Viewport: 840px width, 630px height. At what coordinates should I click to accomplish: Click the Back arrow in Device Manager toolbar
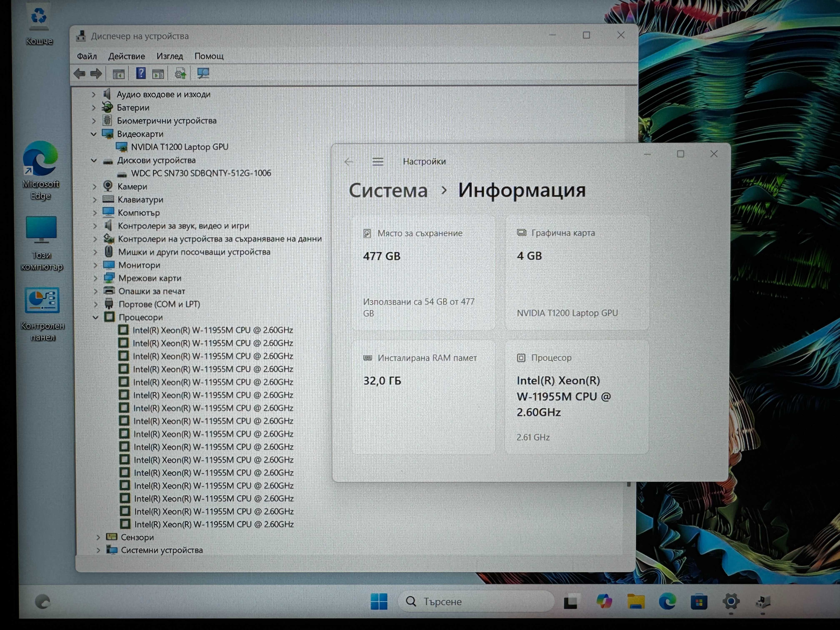[x=79, y=74]
